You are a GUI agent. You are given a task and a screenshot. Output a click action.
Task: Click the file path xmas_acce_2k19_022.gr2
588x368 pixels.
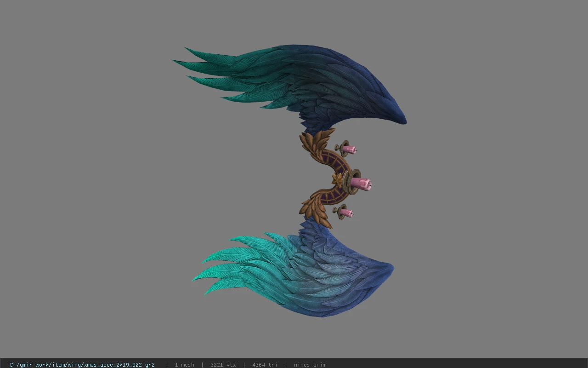(x=82, y=365)
